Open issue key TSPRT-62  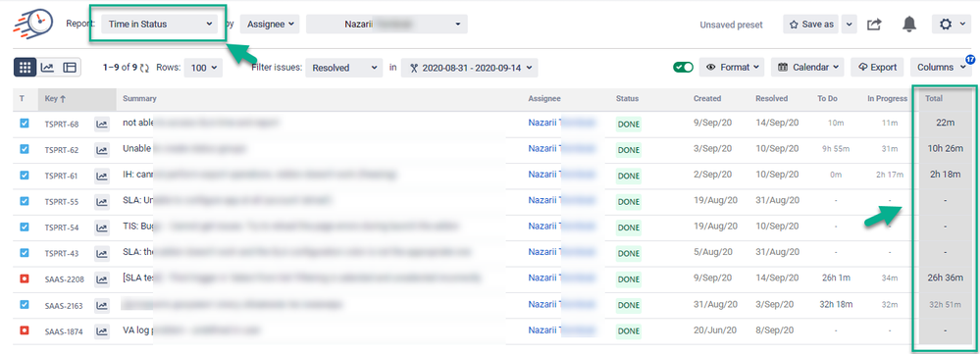coord(61,150)
